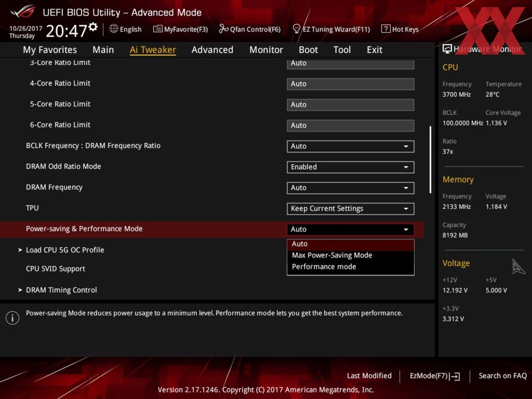This screenshot has width=532, height=399.
Task: Select the Ai Tweaker tab
Action: coord(153,50)
